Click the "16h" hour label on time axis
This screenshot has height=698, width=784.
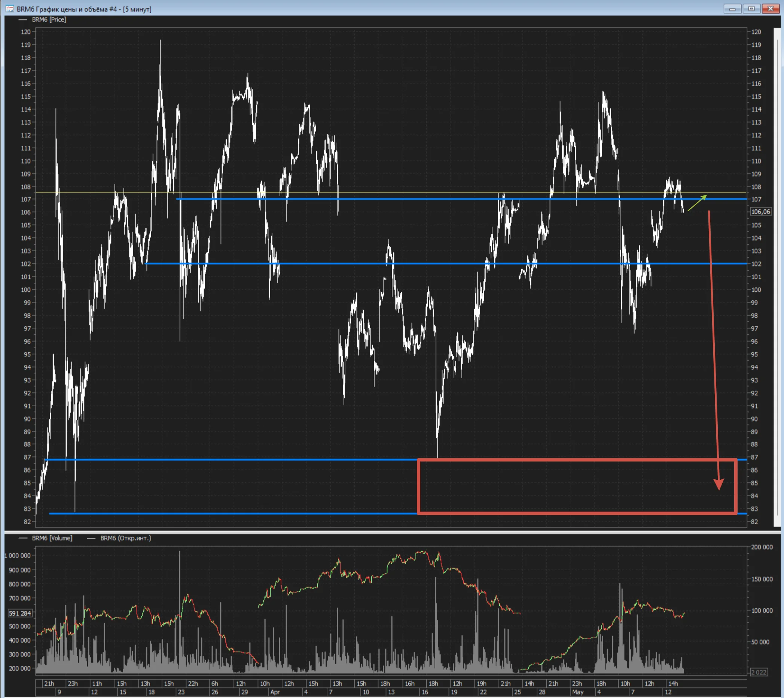[x=410, y=683]
